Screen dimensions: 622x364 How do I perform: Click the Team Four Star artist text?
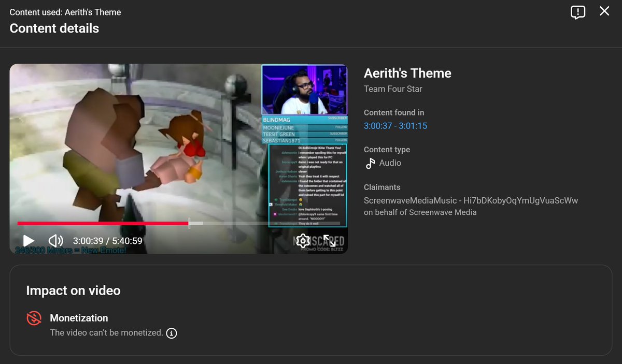[393, 89]
